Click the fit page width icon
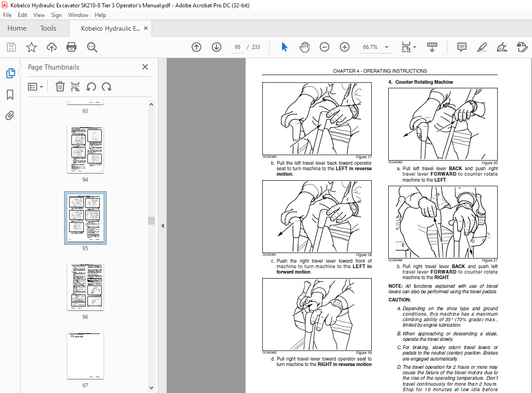This screenshot has width=532, height=393. click(x=406, y=47)
